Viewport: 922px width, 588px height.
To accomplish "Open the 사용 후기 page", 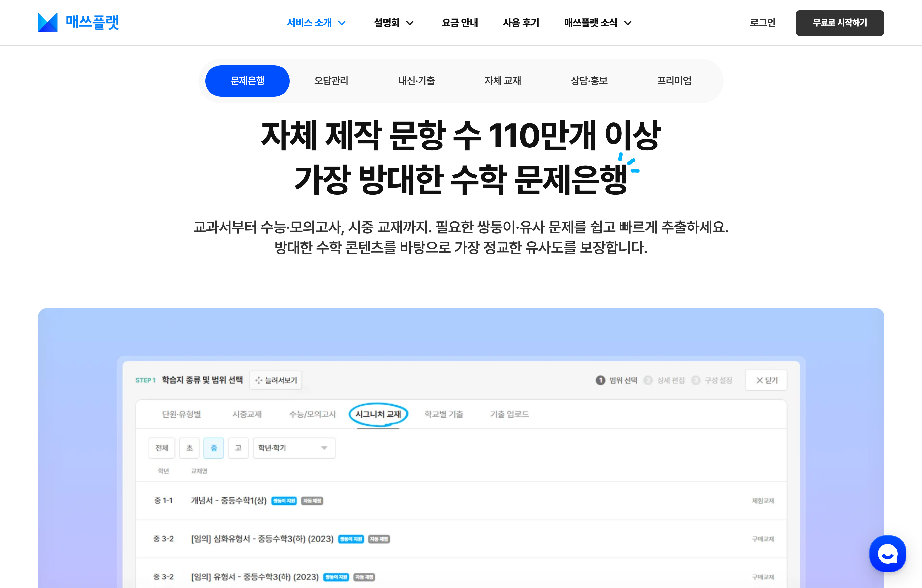I will tap(521, 23).
